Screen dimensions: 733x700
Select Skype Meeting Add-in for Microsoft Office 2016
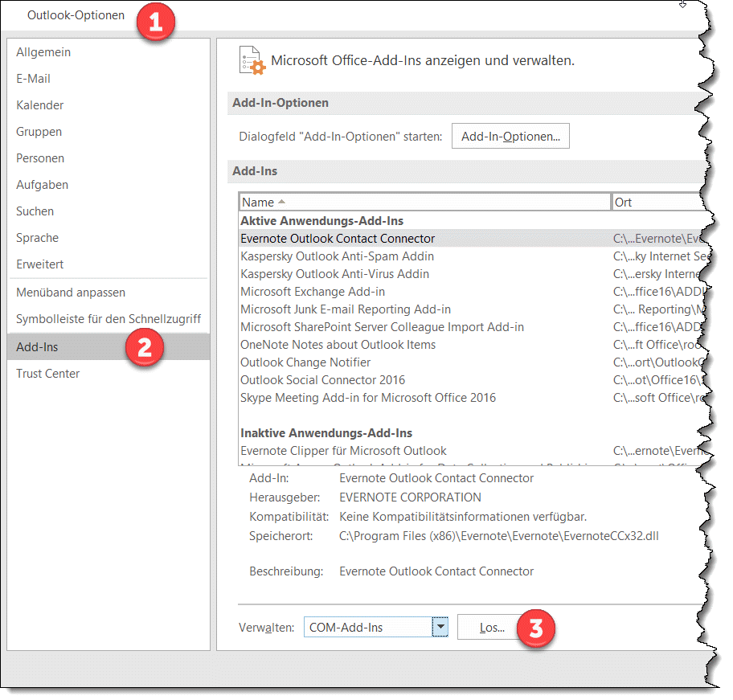472,398
